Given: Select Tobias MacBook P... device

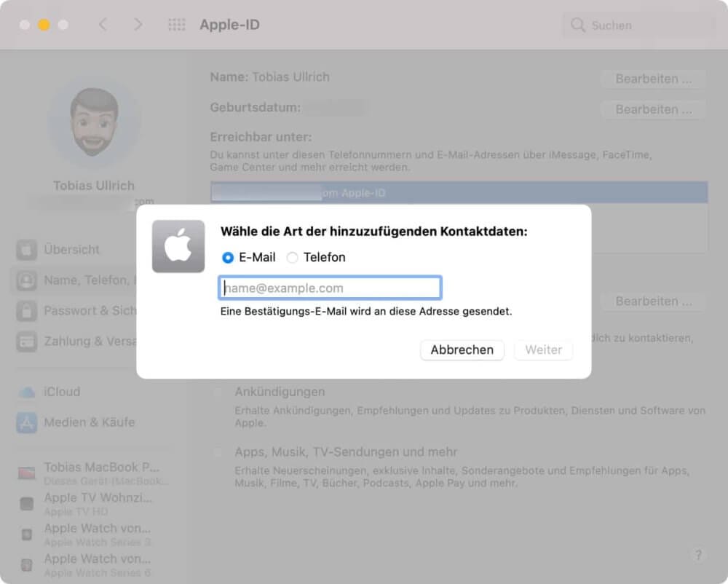Looking at the screenshot, I should (93, 473).
